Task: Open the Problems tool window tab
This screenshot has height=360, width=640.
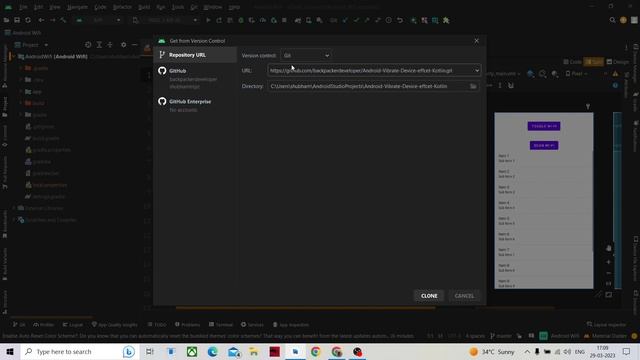Action: [187, 324]
